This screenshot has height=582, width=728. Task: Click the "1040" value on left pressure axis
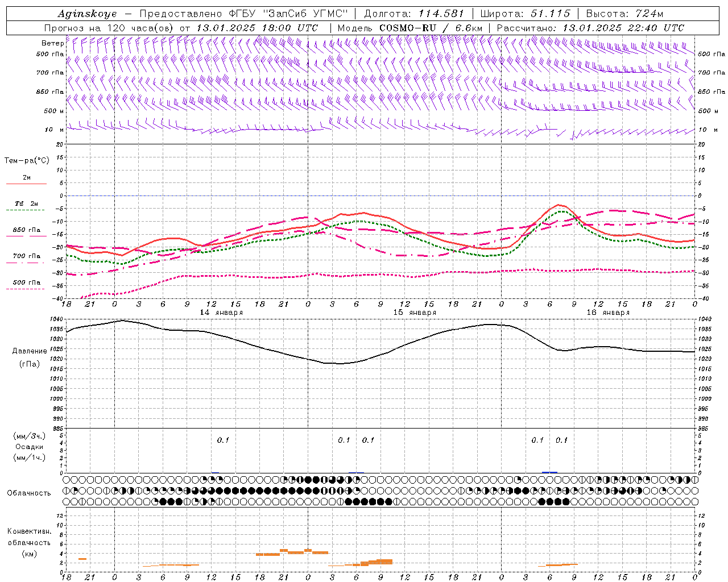[57, 319]
